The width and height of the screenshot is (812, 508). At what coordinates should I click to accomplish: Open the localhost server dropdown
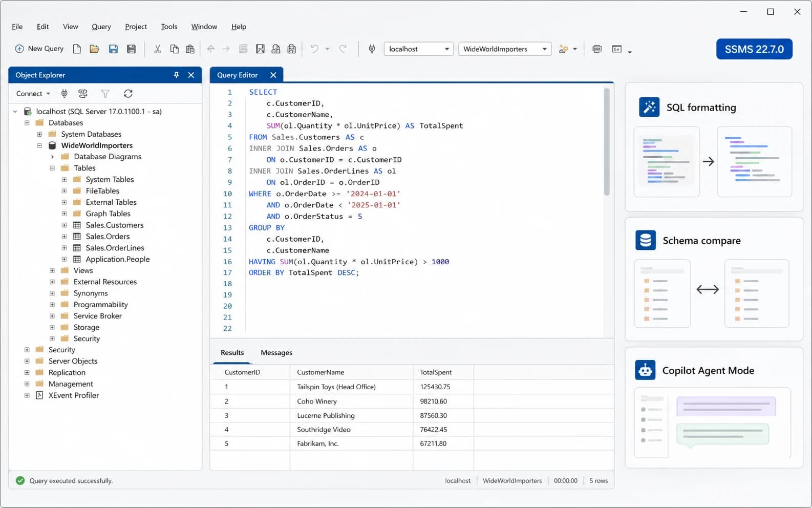(419, 49)
